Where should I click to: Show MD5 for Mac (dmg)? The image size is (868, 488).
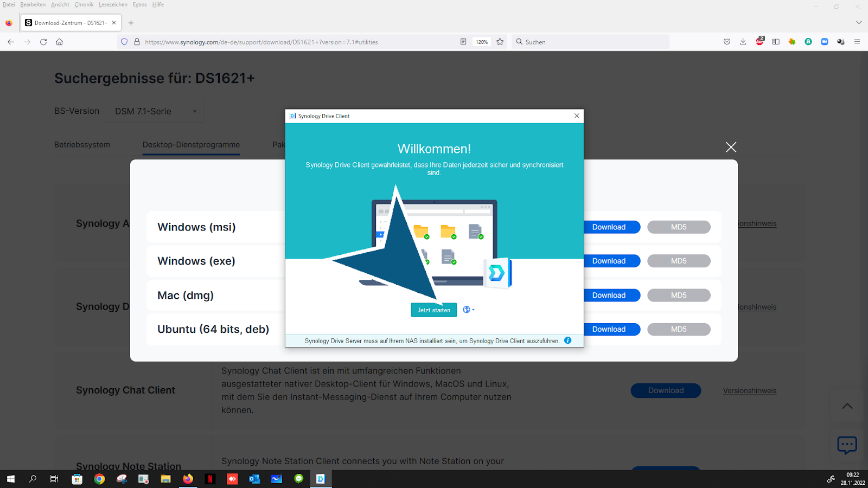679,296
